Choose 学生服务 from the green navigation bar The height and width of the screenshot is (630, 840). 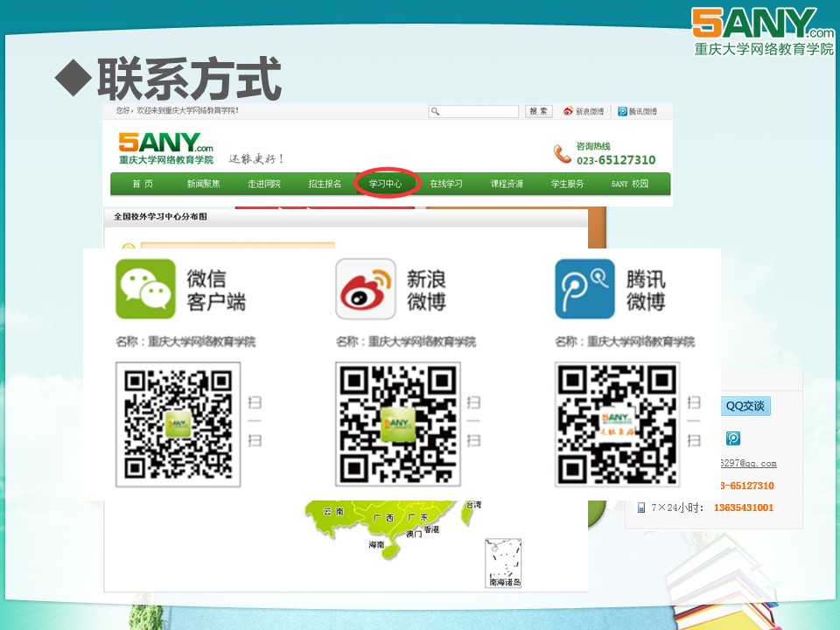567,184
